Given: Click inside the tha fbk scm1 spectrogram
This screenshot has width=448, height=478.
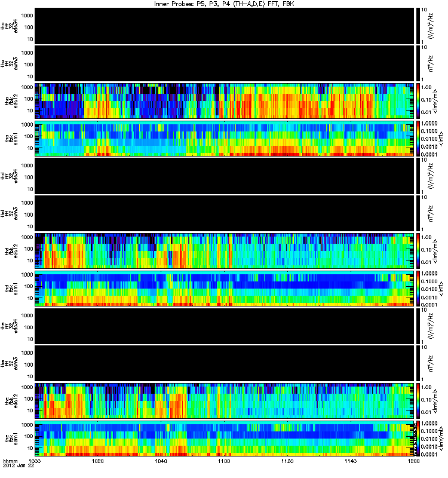Looking at the screenshot, I should click(225, 139).
